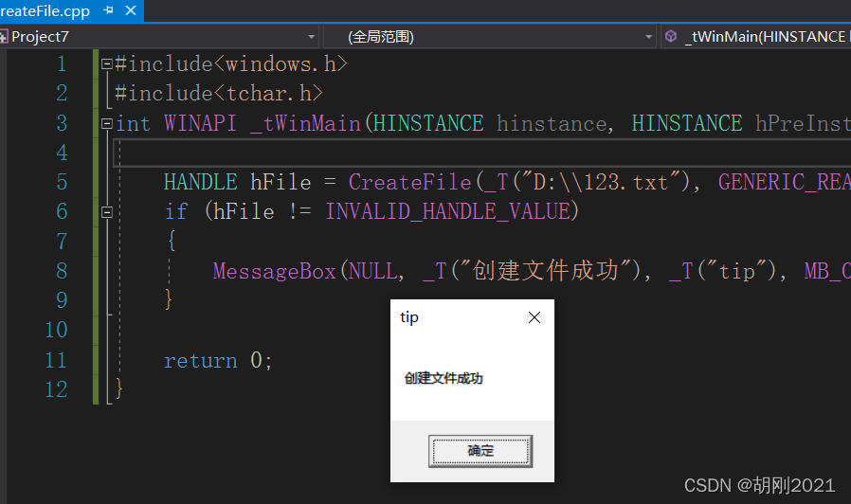Click the tchar.h include on line 2

coord(268,93)
